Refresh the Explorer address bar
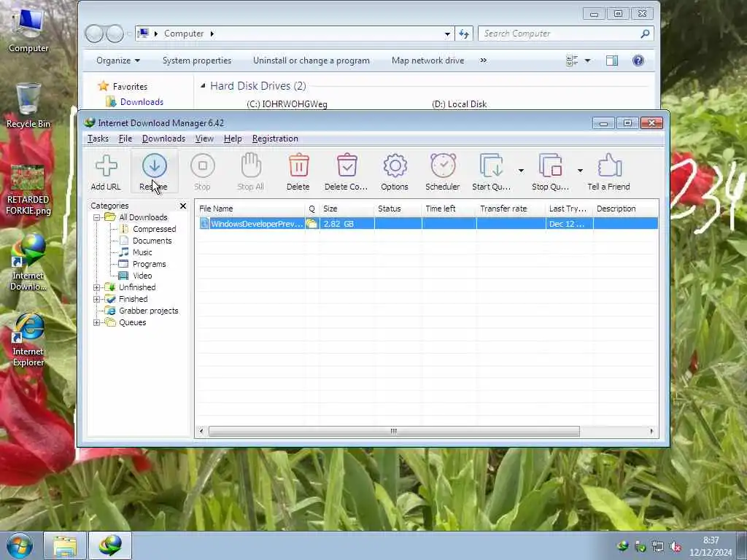 tap(463, 34)
